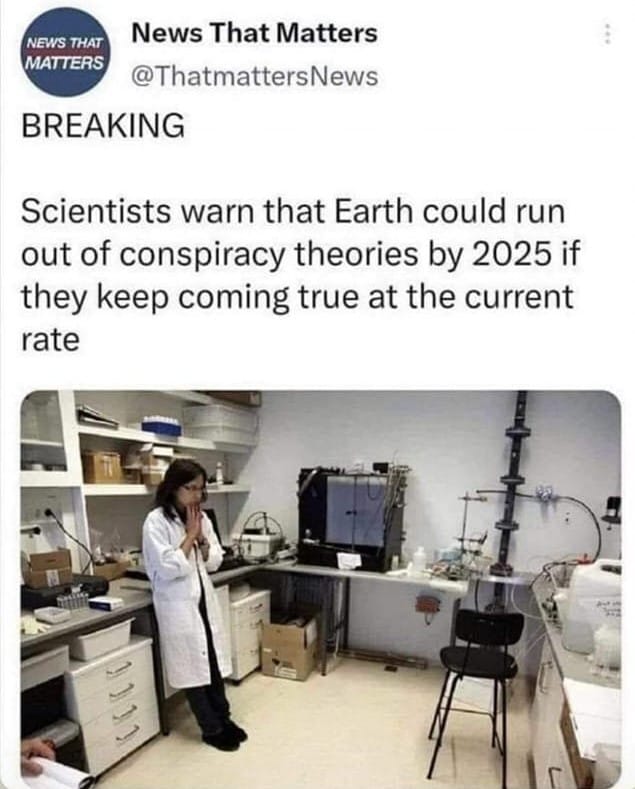Click the cardboard box under the lab bench
Screen dimensions: 635x789
[x=289, y=647]
